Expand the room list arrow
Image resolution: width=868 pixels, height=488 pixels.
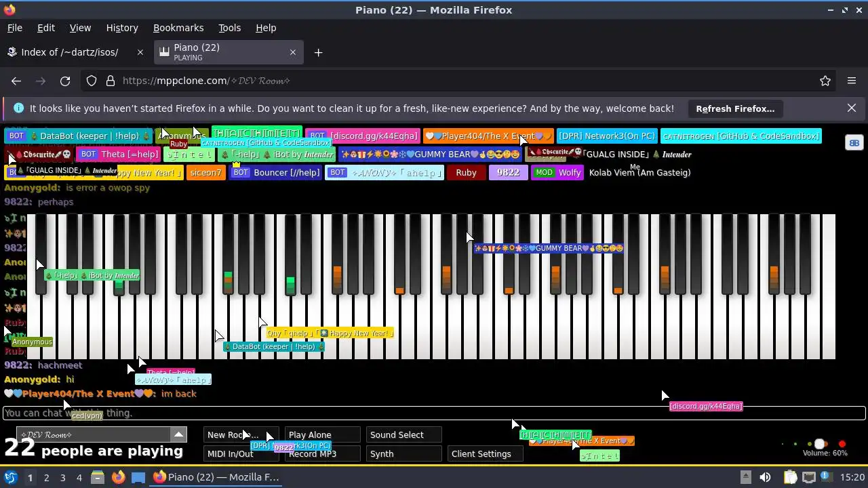pyautogui.click(x=178, y=434)
